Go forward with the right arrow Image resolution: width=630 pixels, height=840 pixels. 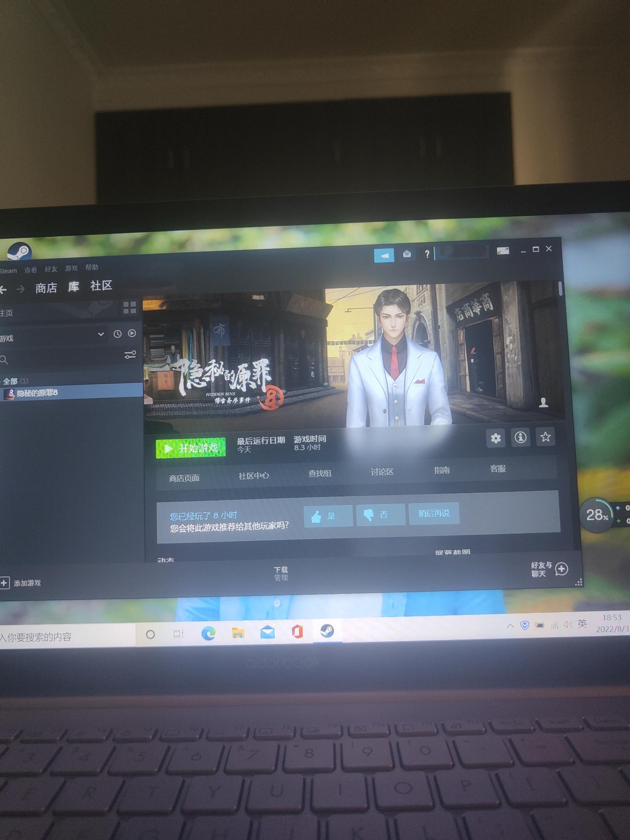point(21,289)
